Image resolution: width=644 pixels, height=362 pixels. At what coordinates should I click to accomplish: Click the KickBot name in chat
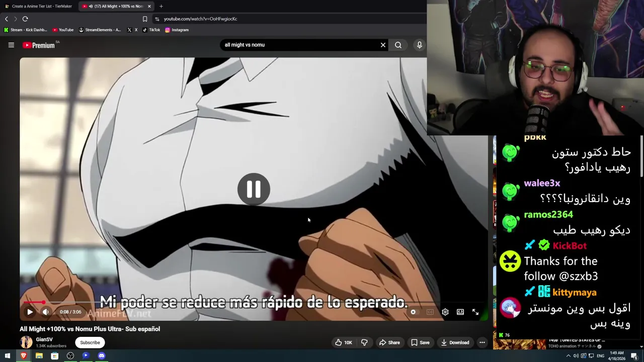tap(570, 246)
